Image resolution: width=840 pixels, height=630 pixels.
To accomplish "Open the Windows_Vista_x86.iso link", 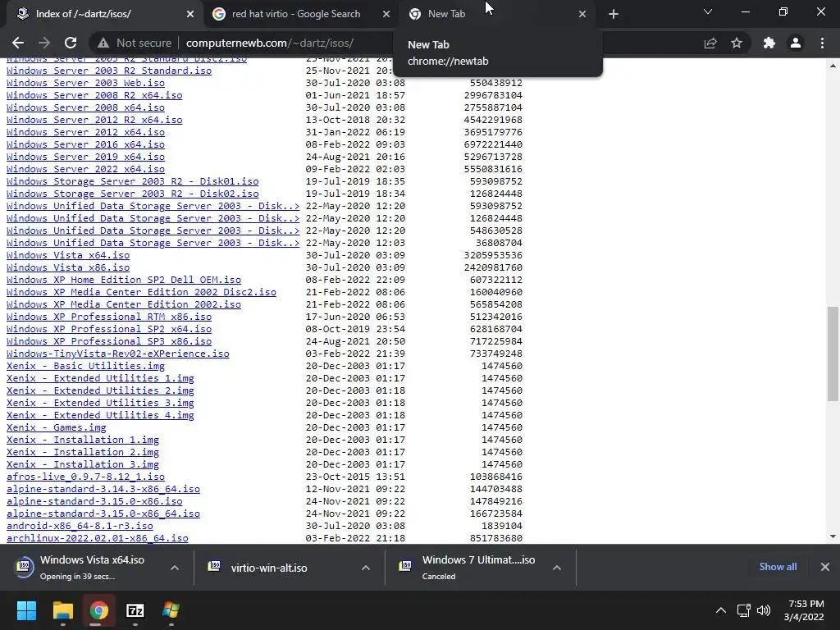I will tap(68, 267).
